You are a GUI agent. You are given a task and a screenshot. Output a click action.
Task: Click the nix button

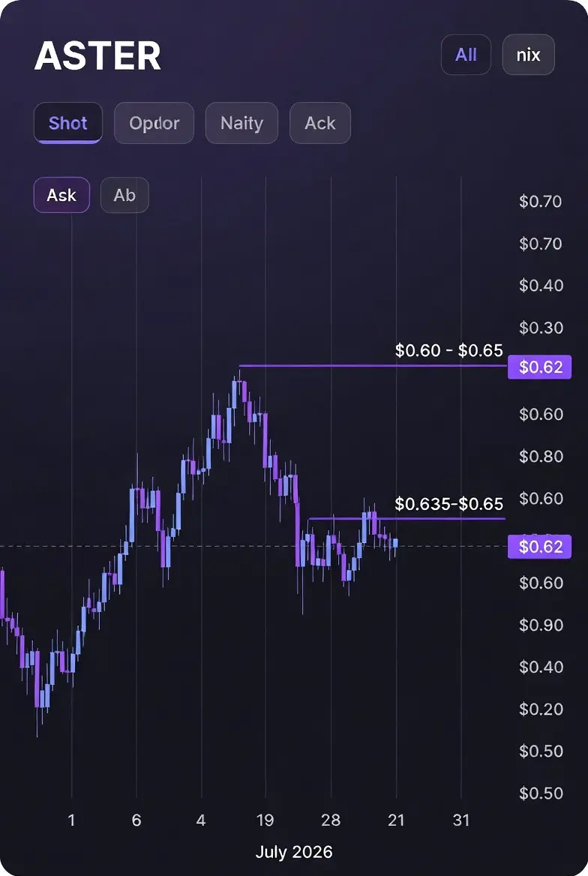[x=528, y=55]
